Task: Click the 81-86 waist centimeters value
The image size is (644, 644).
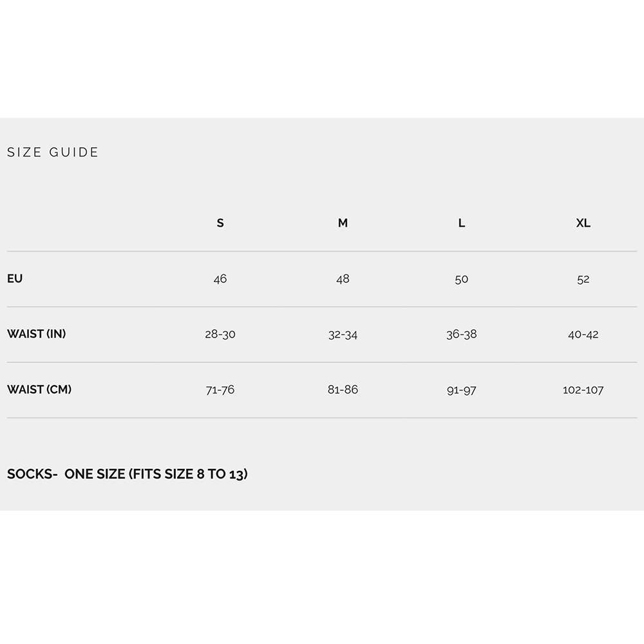Action: 343,390
